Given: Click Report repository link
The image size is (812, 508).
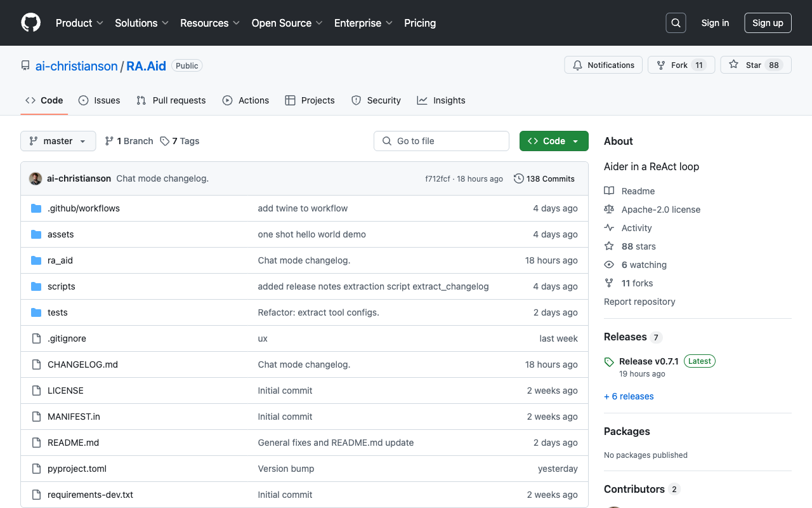Looking at the screenshot, I should pos(639,302).
